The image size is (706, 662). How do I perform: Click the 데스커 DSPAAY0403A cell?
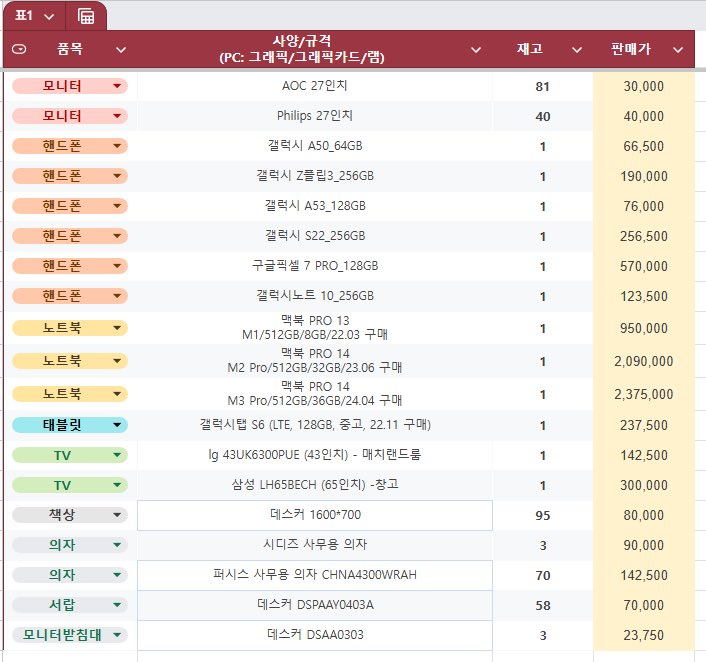(315, 605)
